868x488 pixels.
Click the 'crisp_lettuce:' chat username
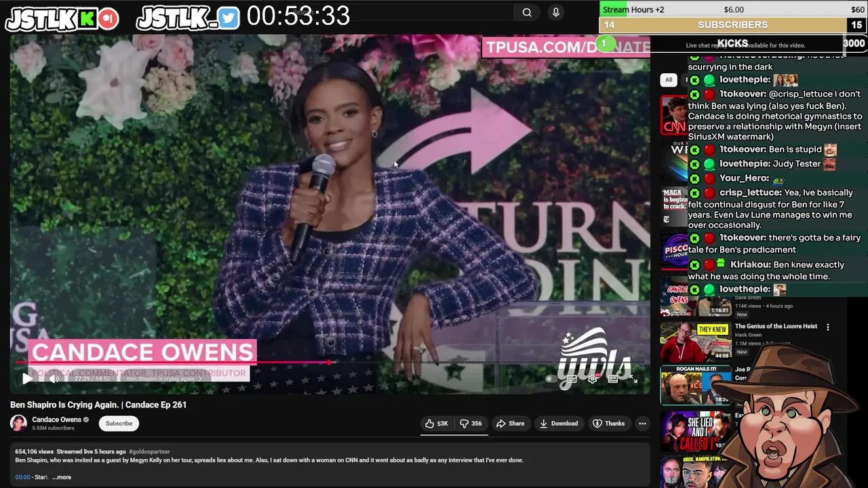click(750, 192)
